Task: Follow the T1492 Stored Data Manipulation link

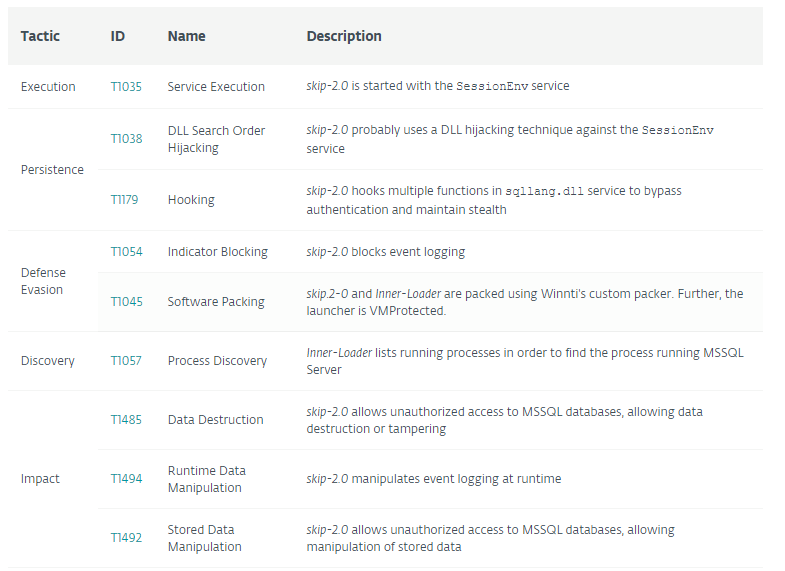Action: pyautogui.click(x=126, y=538)
